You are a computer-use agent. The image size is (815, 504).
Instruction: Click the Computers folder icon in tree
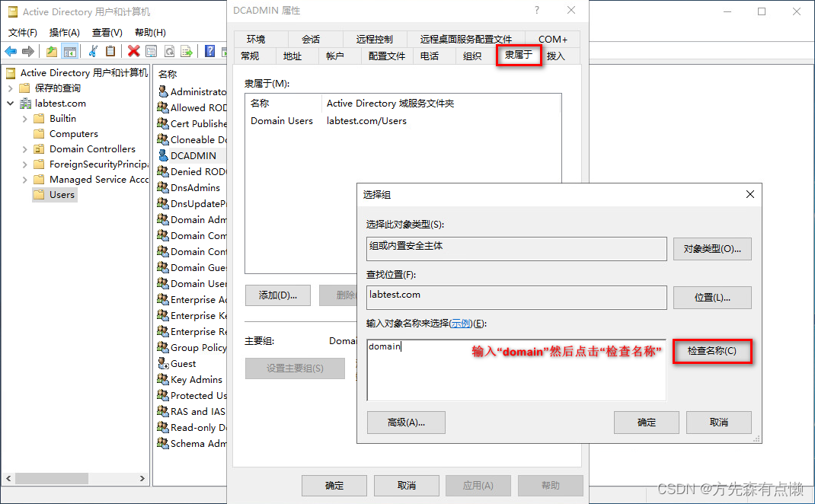39,134
